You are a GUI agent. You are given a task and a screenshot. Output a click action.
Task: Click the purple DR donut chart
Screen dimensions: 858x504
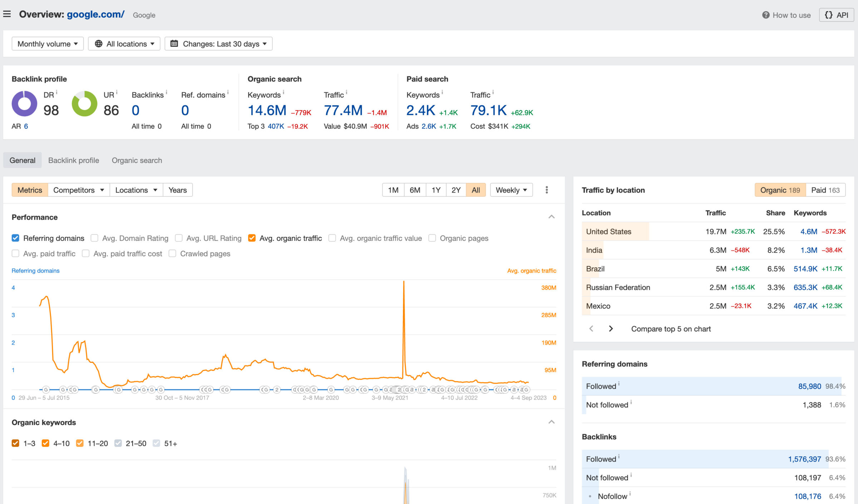click(x=24, y=104)
